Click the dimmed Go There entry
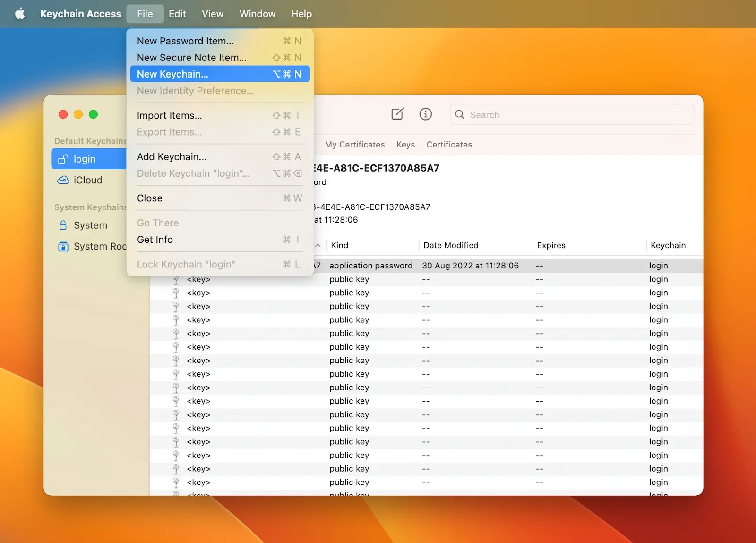The width and height of the screenshot is (756, 543). tap(220, 223)
